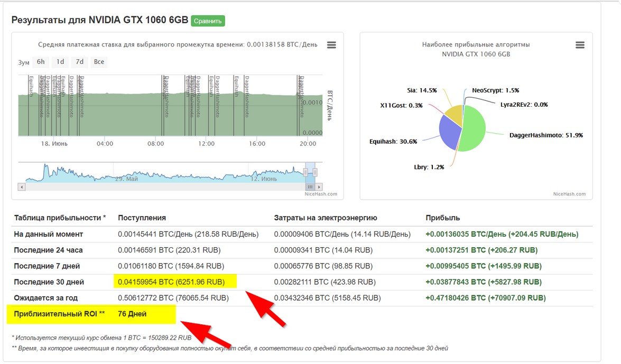Set chart zoom to 6h
The width and height of the screenshot is (621, 364).
pyautogui.click(x=41, y=62)
